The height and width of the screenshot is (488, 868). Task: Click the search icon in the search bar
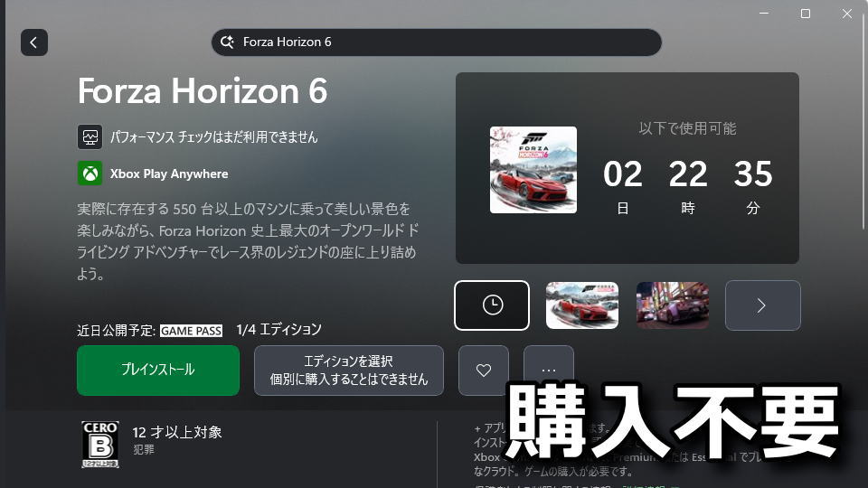(227, 42)
